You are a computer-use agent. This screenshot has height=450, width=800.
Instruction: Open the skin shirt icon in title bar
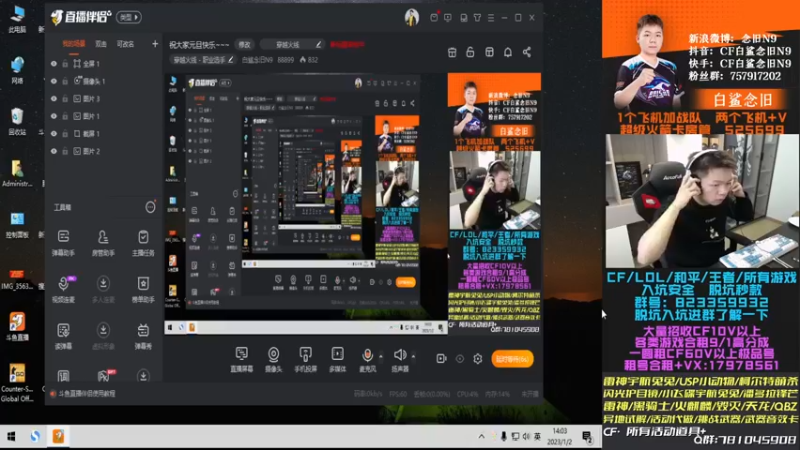click(477, 17)
